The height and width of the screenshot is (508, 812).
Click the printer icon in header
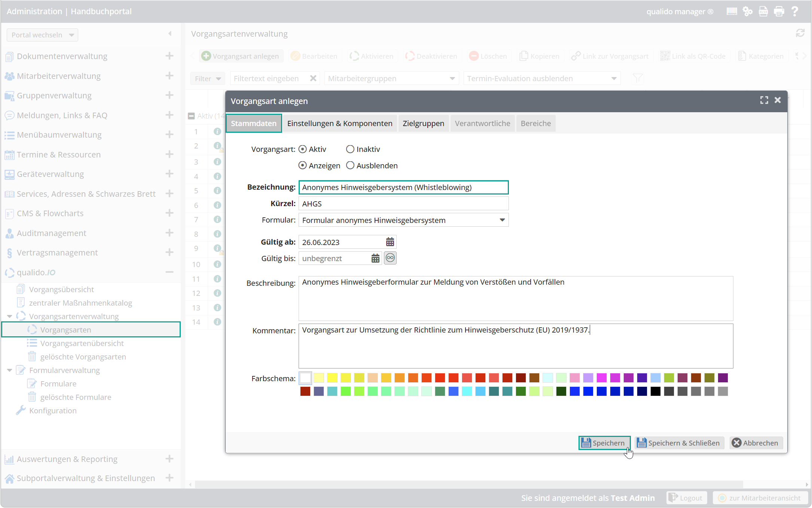pyautogui.click(x=779, y=12)
